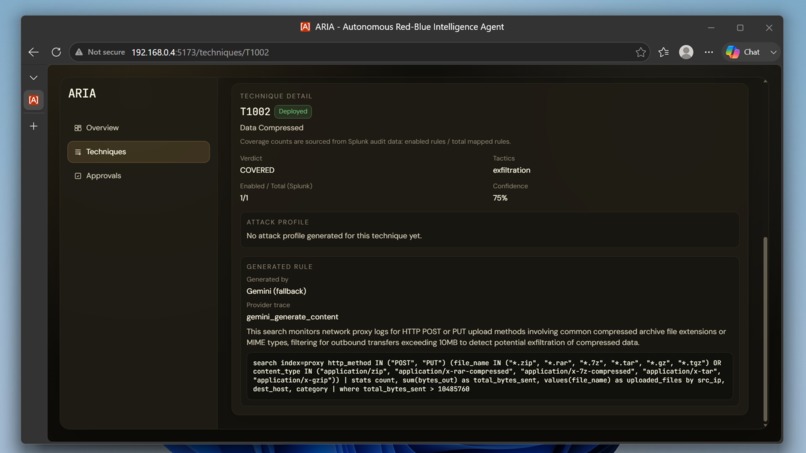This screenshot has width=806, height=453.
Task: Click the ARIA logo heading
Action: point(82,93)
